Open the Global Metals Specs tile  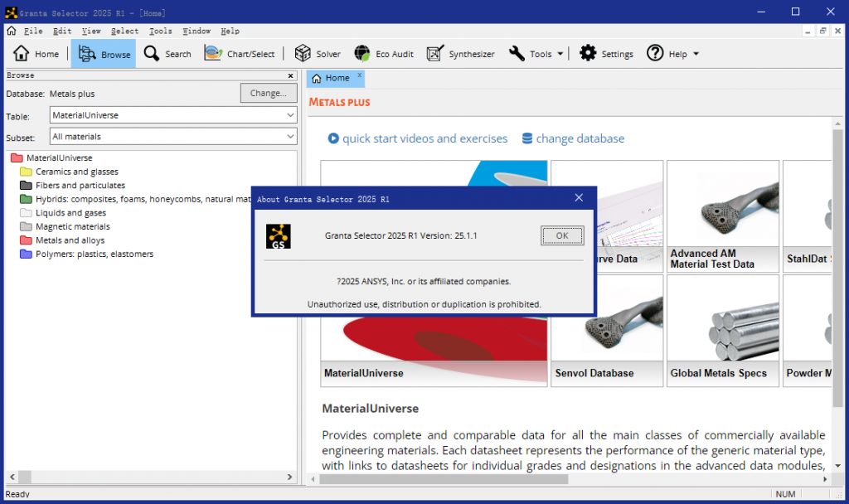723,331
